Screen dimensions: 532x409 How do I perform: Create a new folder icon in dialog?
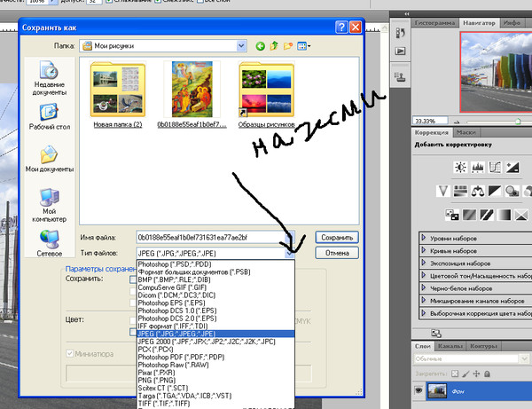tap(288, 46)
